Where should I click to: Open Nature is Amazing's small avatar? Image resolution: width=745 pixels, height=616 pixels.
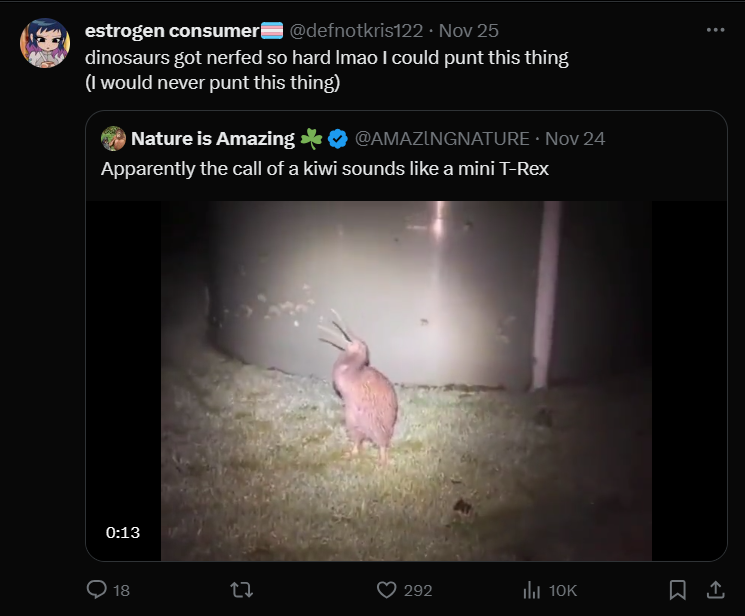coord(113,138)
